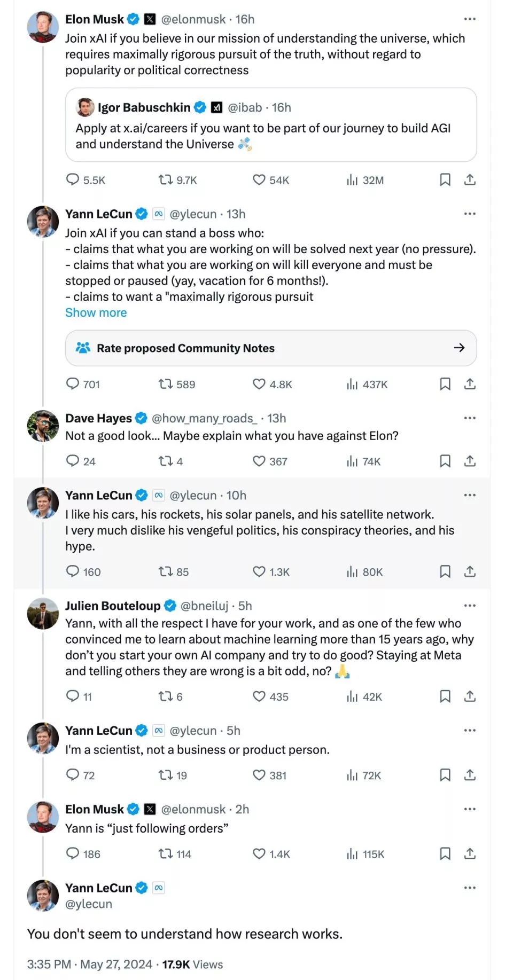Screen dimensions: 513x980
Task: Bookmark Dave Hayes' reply tweet
Action: tap(445, 461)
